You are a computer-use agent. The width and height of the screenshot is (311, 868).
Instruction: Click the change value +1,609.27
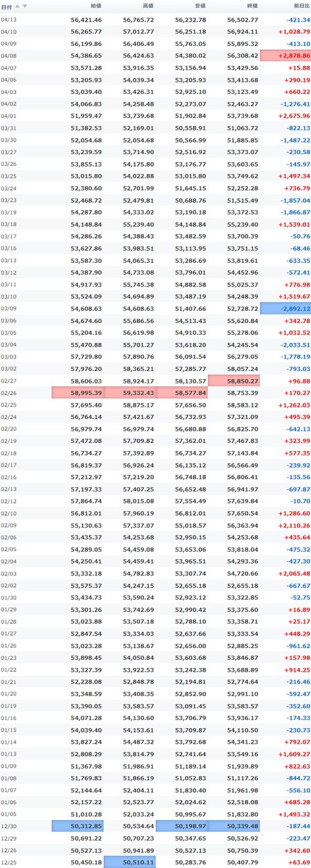click(294, 754)
